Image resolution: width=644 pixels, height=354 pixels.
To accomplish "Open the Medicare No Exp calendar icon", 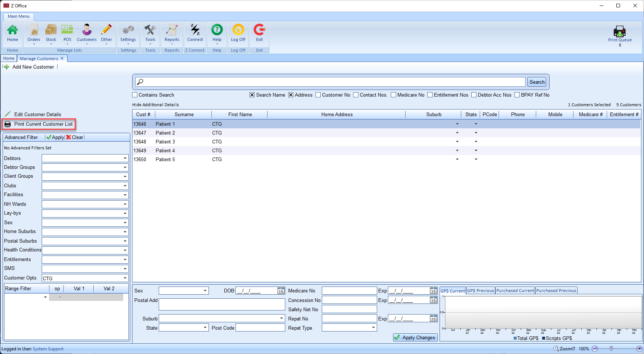I will [433, 291].
